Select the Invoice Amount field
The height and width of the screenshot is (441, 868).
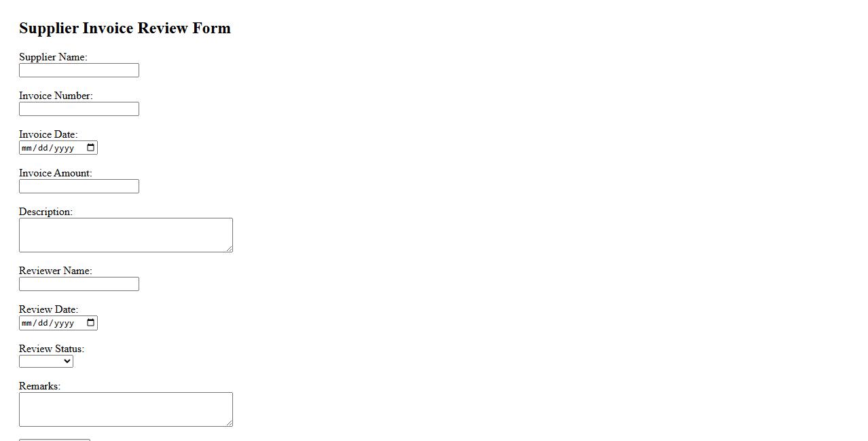(79, 187)
